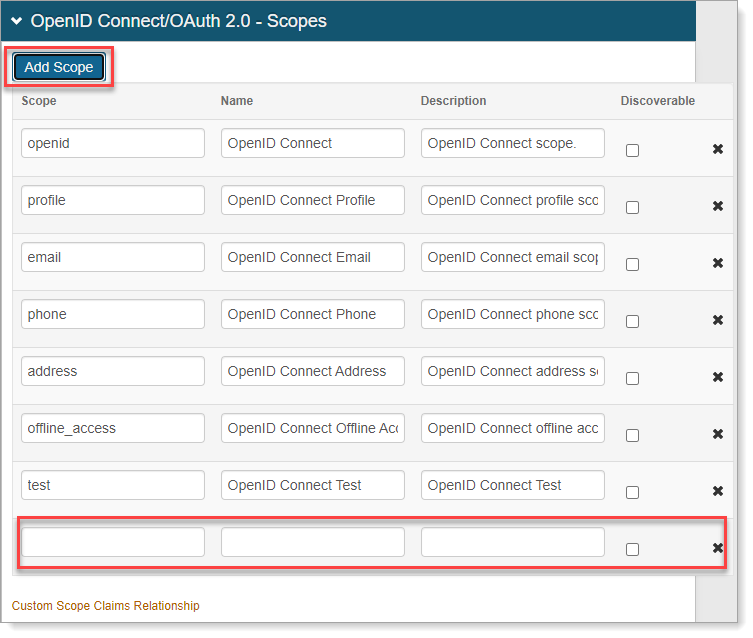Open Custom Scope Claims Relationship link
The height and width of the screenshot is (638, 753).
(x=105, y=606)
